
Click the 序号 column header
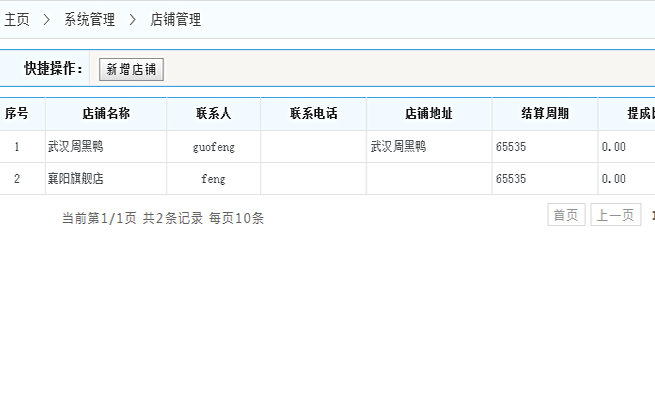point(17,114)
